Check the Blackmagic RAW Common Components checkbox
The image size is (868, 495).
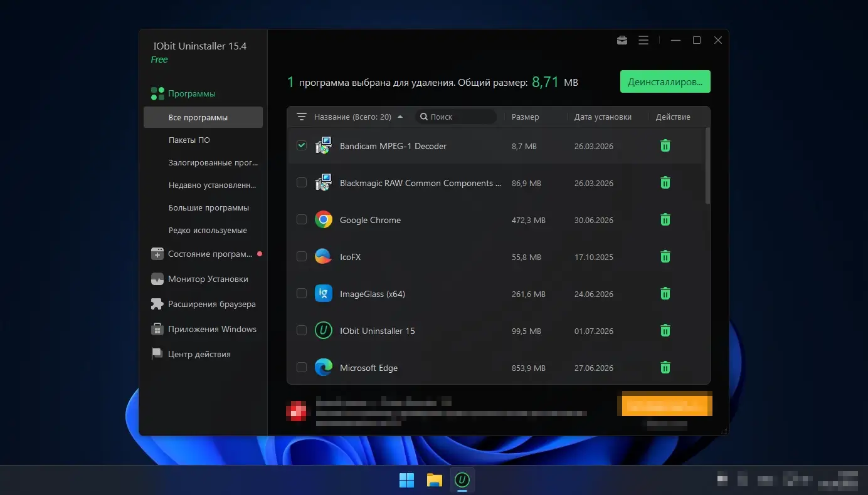pos(302,182)
